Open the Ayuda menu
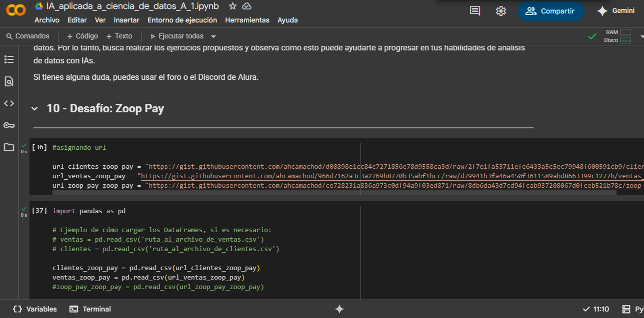 (287, 20)
